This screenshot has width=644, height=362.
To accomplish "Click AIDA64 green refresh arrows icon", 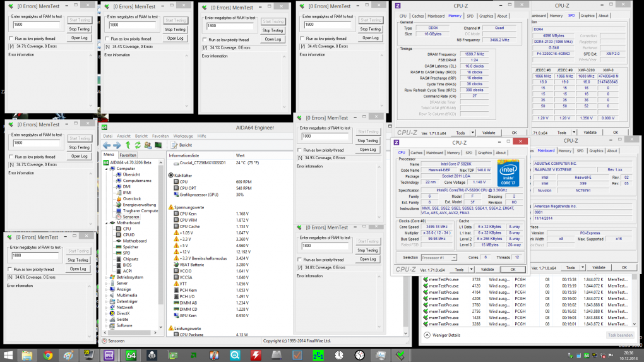I will click(138, 145).
